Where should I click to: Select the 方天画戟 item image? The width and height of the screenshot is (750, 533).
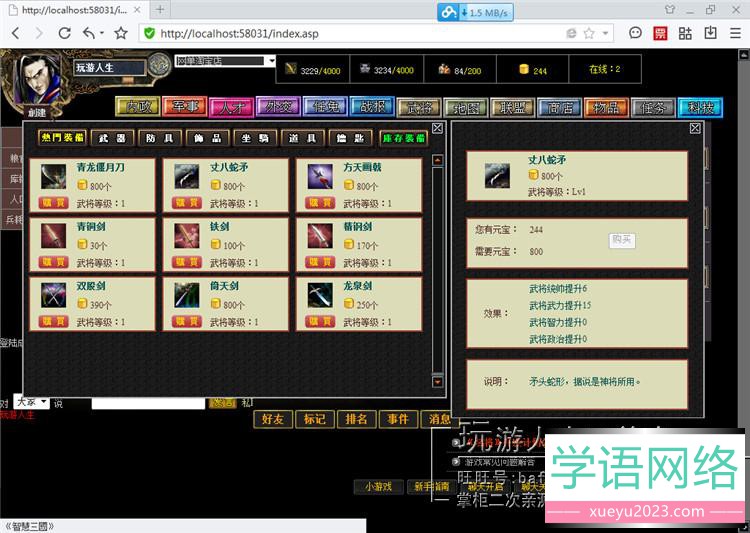(320, 176)
